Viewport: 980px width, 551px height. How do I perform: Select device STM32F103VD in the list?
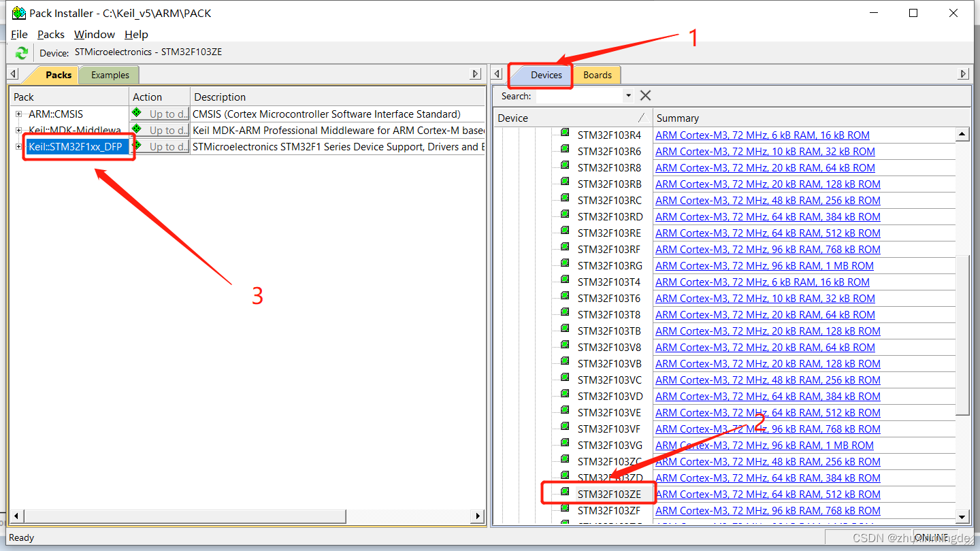[x=610, y=396]
